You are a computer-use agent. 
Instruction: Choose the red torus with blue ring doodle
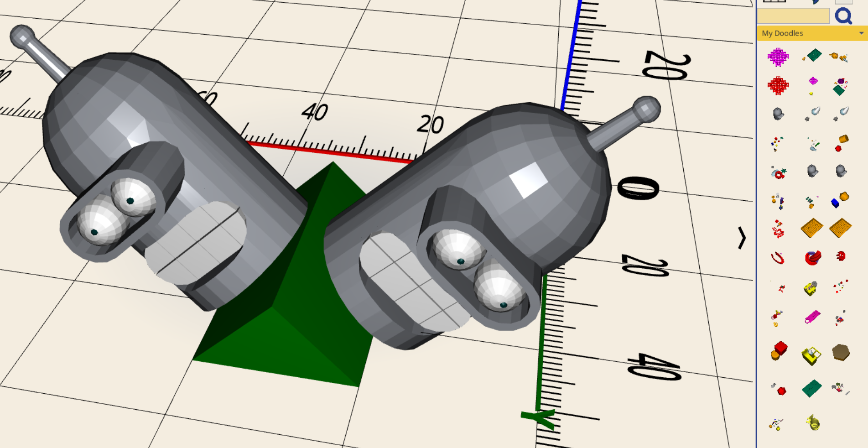[813, 258]
